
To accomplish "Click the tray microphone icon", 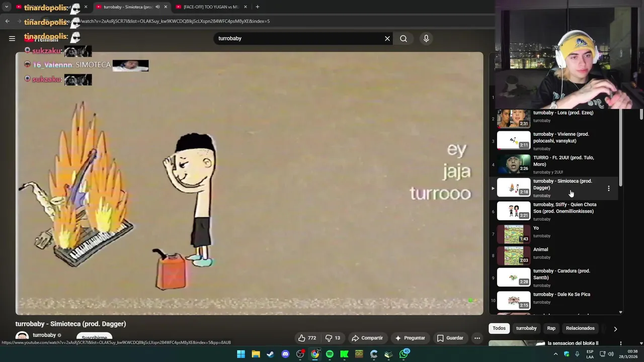I will click(x=577, y=354).
